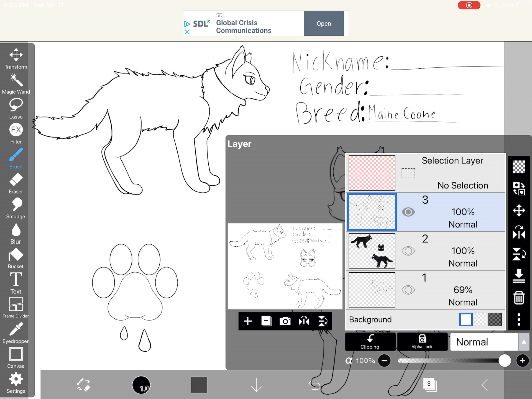Click the Clipping option in layer panel
This screenshot has width=532, height=399.
370,342
